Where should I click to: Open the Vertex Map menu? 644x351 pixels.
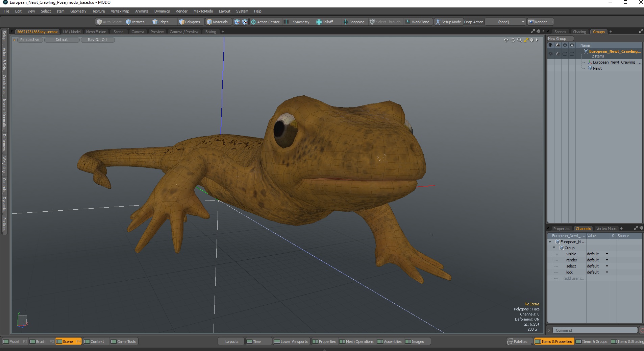pyautogui.click(x=120, y=11)
